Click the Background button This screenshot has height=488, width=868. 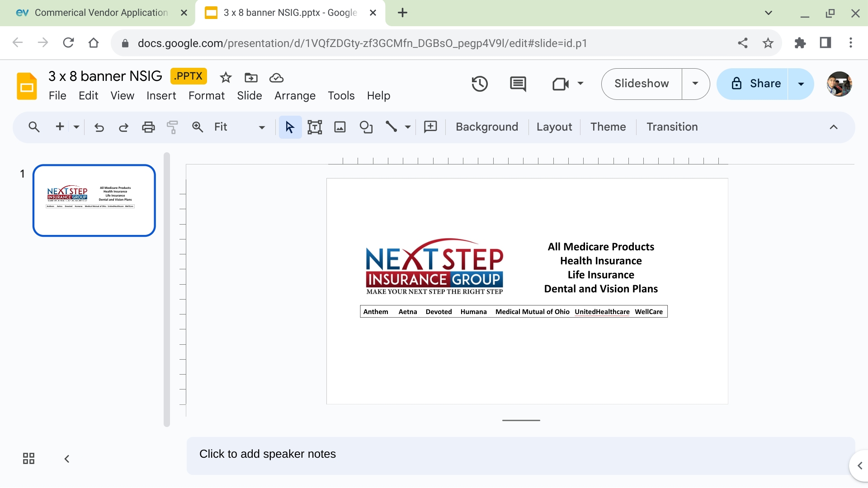coord(487,127)
